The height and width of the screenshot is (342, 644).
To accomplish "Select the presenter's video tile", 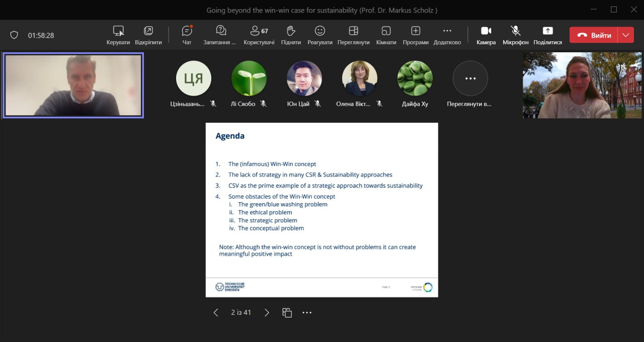I will (x=73, y=85).
